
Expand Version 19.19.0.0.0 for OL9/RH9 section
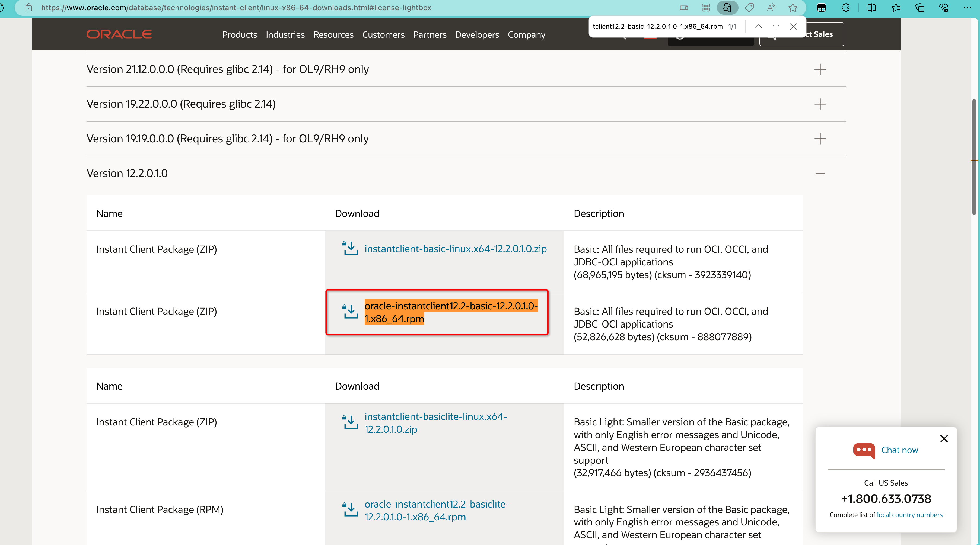(x=820, y=139)
